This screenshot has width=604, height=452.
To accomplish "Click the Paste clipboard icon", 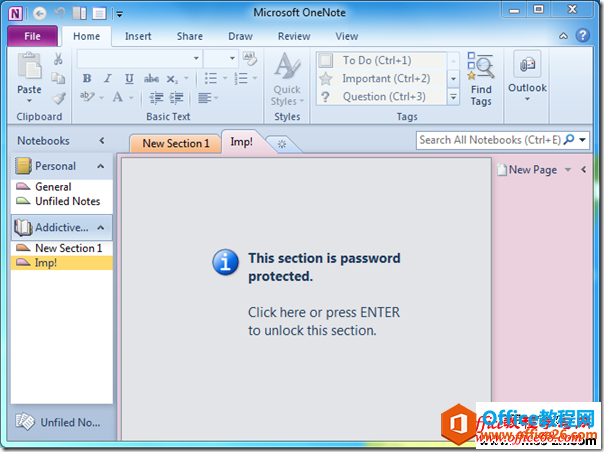I will 29,66.
